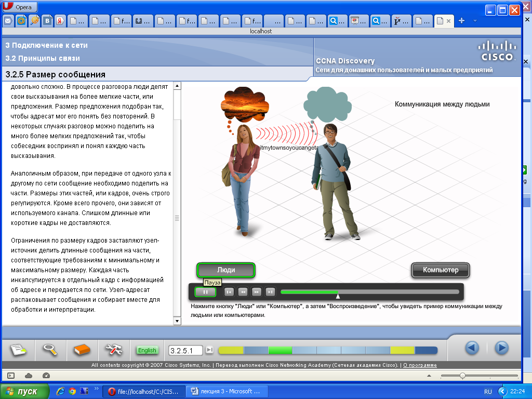Image resolution: width=532 pixels, height=399 pixels.
Task: Jump to the animation start
Action: coord(229,292)
